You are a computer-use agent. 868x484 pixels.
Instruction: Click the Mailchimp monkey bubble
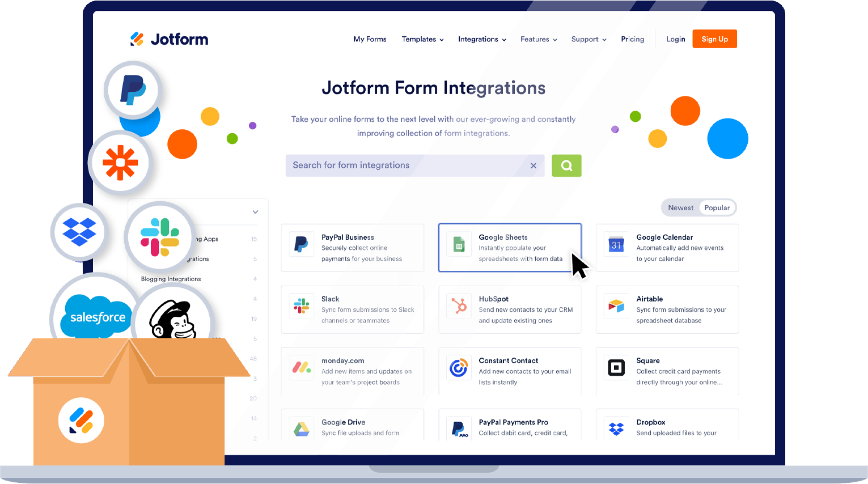[x=173, y=319]
